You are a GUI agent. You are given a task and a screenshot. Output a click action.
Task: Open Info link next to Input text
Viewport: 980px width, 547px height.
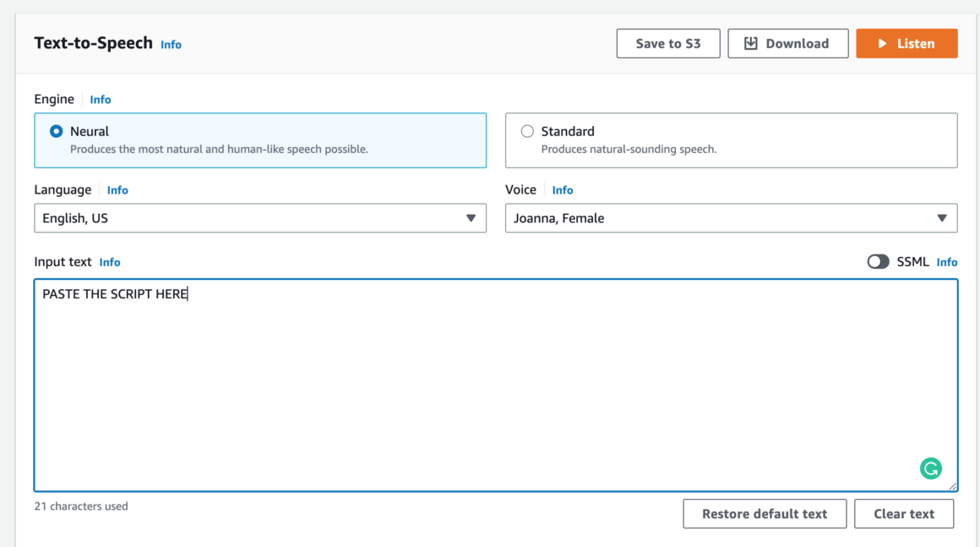110,262
